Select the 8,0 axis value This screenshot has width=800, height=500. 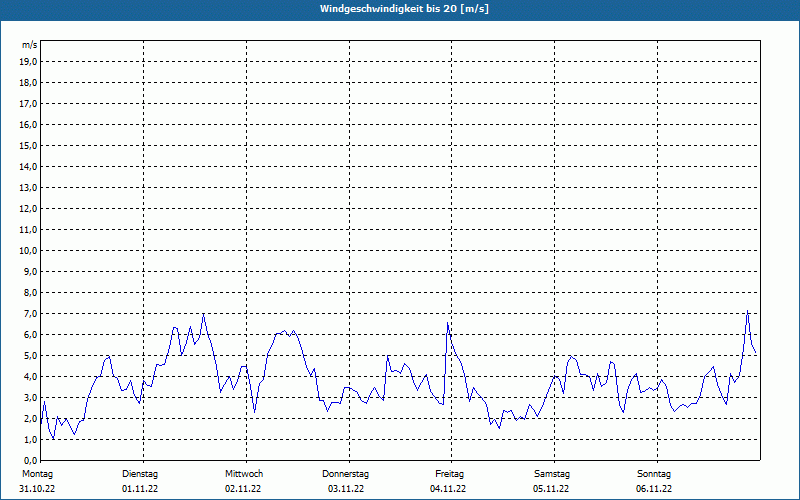(x=31, y=292)
